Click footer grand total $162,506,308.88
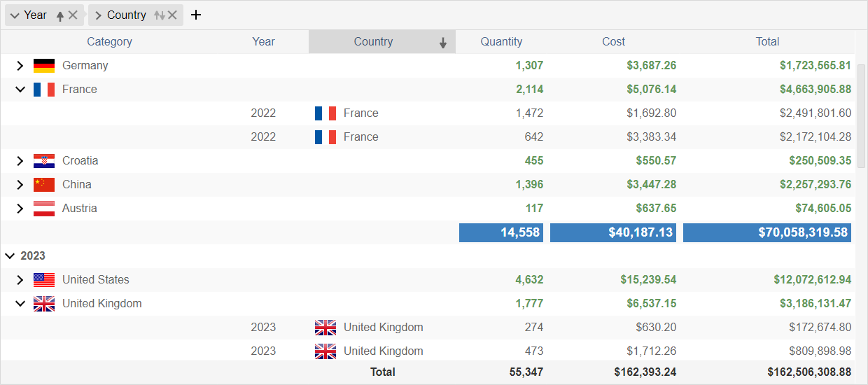This screenshot has width=868, height=385. coord(809,372)
